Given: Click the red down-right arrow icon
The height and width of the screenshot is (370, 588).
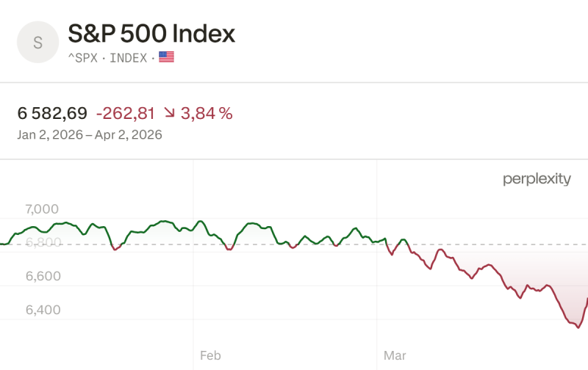Looking at the screenshot, I should coord(170,113).
